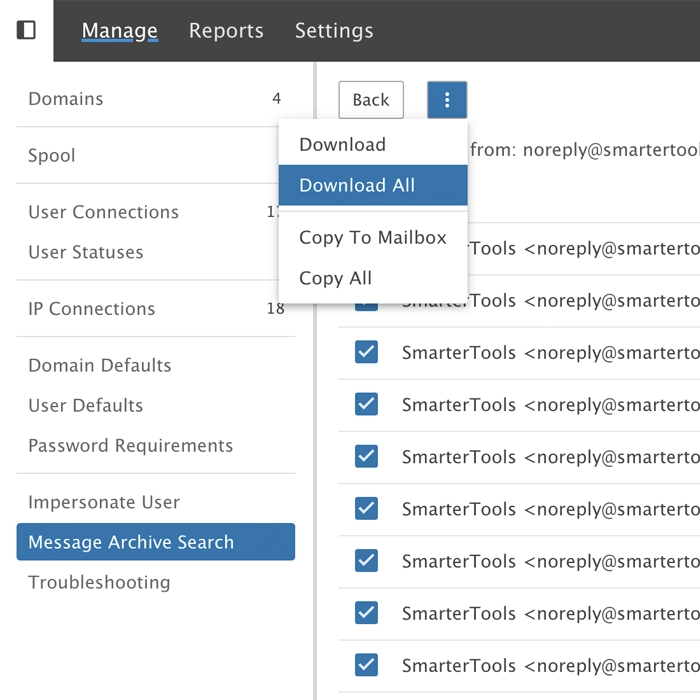The height and width of the screenshot is (700, 700).
Task: Click the Back button
Action: (371, 100)
